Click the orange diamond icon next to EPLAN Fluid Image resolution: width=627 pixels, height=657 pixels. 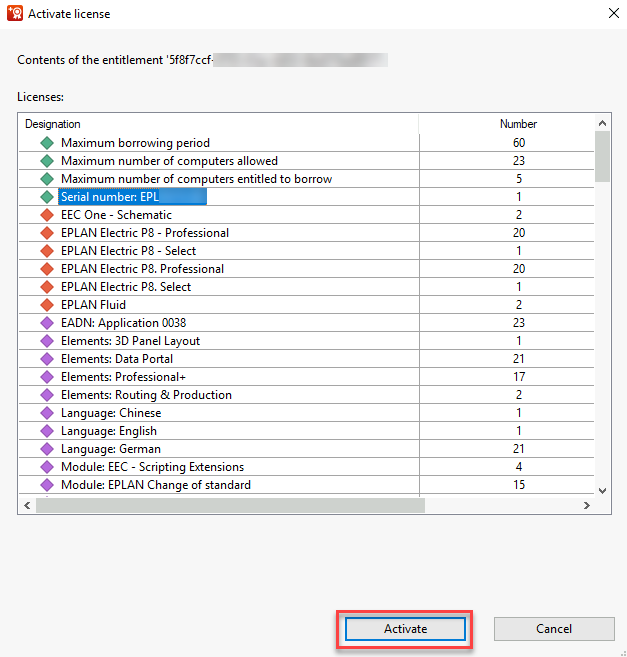pyautogui.click(x=46, y=305)
